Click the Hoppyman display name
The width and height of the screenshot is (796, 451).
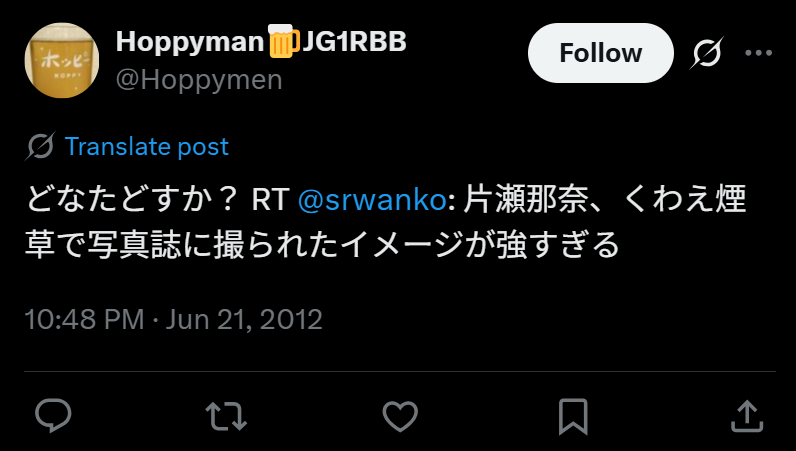pyautogui.click(x=190, y=42)
